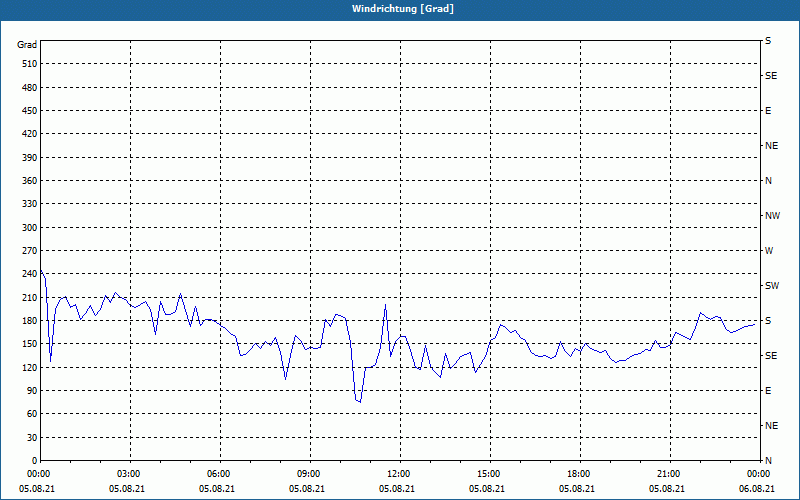Click the 150 y-axis label

coord(30,344)
